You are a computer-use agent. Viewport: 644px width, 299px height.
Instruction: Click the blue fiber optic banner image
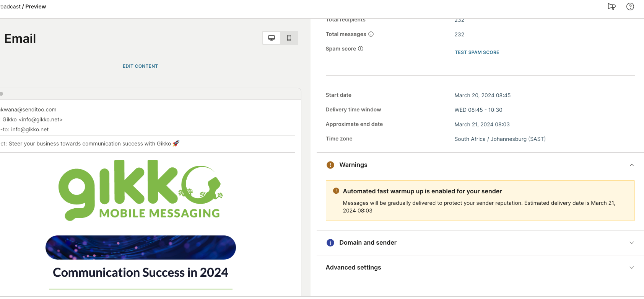pos(140,247)
